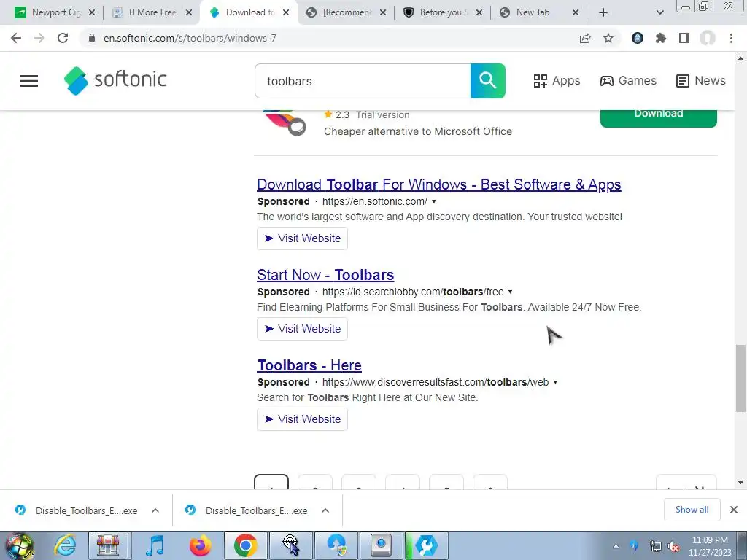
Task: Click the browser forward arrow
Action: pos(39,38)
